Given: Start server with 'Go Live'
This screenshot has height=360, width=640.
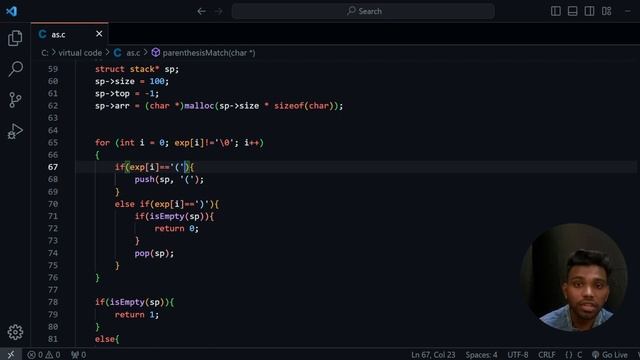Looking at the screenshot, I should [x=610, y=355].
